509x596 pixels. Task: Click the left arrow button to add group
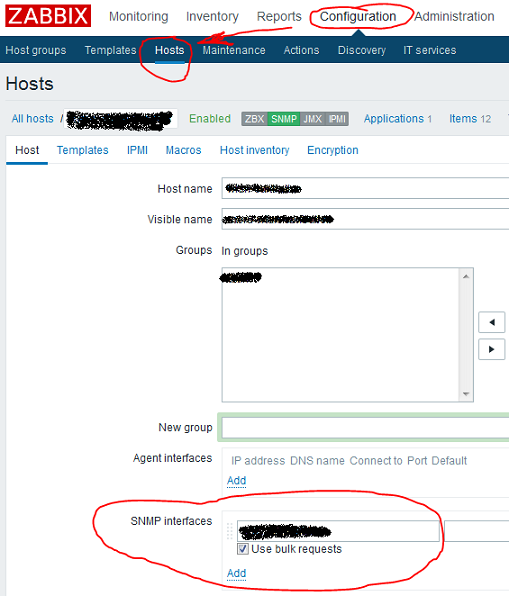[492, 322]
